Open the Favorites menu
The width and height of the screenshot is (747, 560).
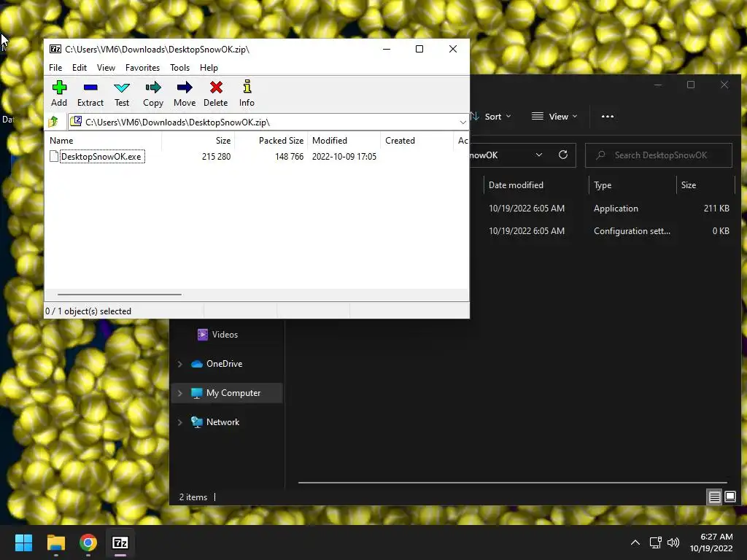[x=142, y=68]
